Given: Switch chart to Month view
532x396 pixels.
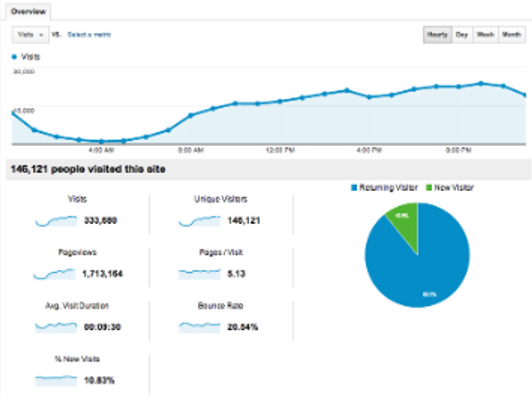Looking at the screenshot, I should [x=511, y=35].
